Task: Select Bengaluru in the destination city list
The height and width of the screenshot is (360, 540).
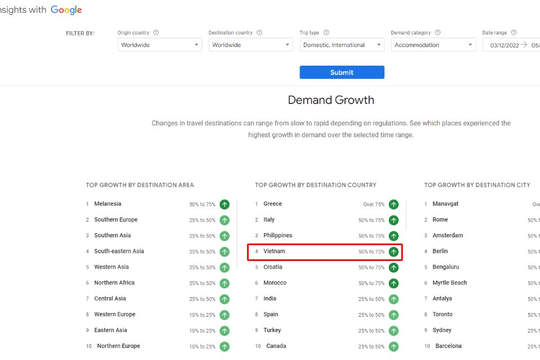Action: tap(446, 267)
